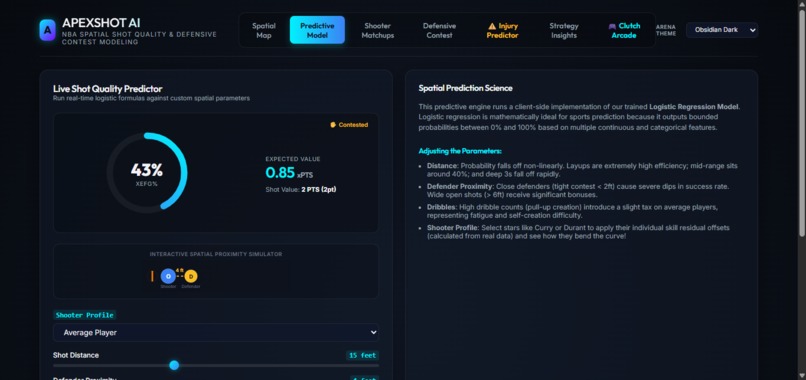
Task: Click the gamepad icon on Clutch Arcade
Action: 612,26
